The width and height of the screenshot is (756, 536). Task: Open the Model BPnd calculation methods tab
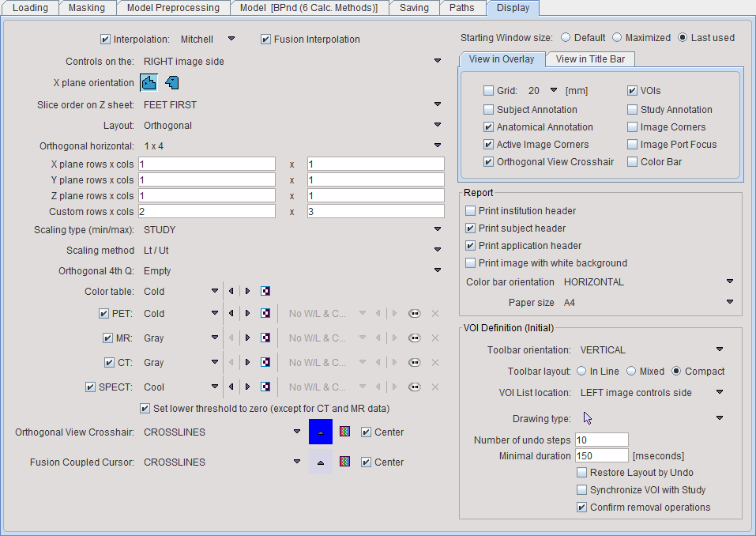coord(309,8)
